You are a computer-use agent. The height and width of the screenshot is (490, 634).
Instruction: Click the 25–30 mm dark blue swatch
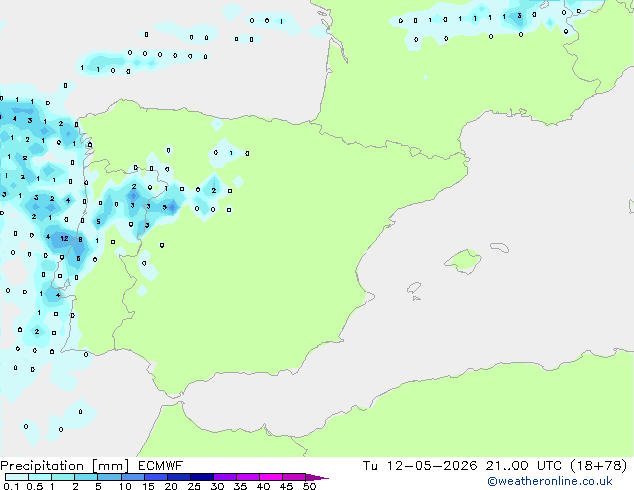tap(202, 477)
